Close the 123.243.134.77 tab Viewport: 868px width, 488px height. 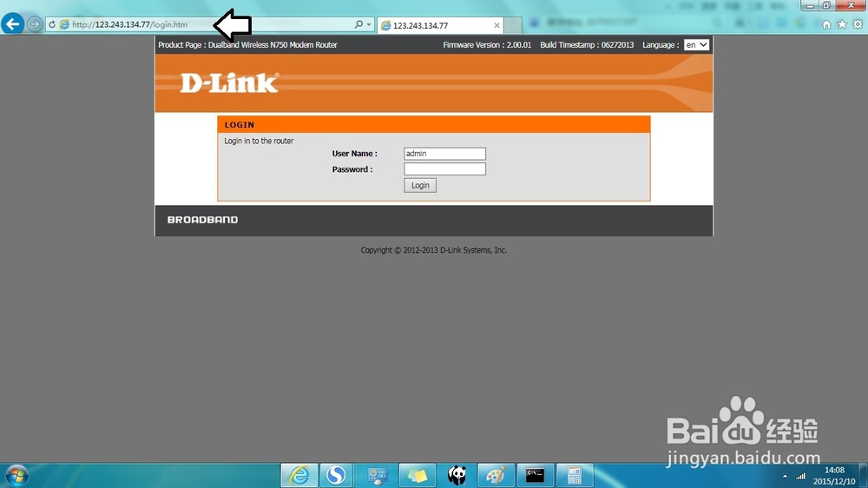coord(496,25)
